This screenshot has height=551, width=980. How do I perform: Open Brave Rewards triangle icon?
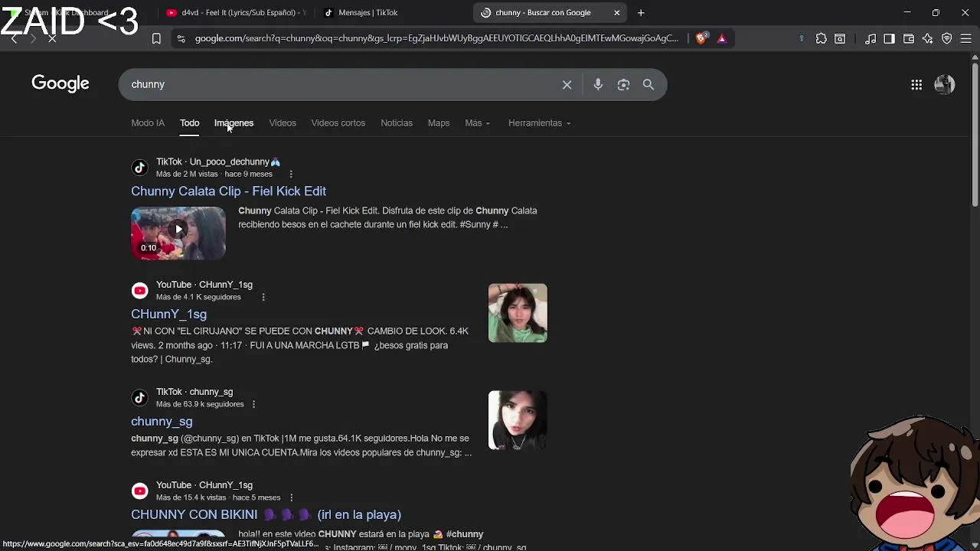(x=721, y=38)
